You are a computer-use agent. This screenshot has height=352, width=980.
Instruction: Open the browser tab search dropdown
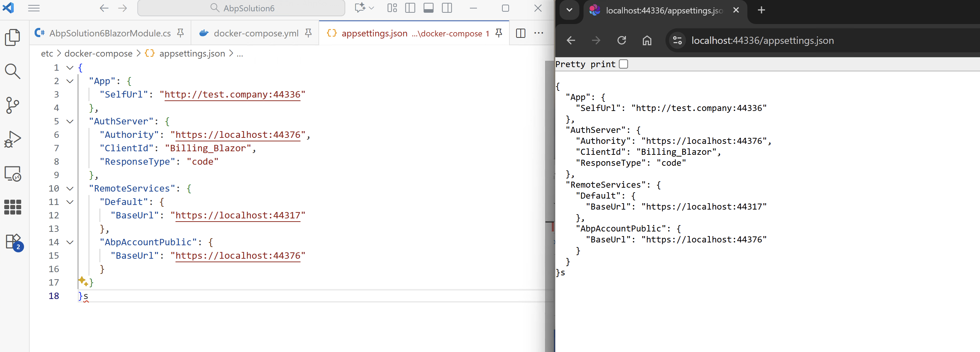point(569,10)
